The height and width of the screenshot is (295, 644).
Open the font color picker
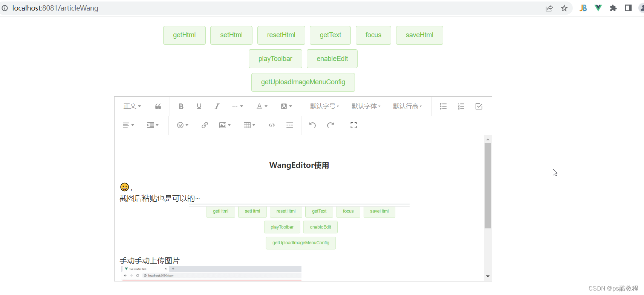[262, 106]
